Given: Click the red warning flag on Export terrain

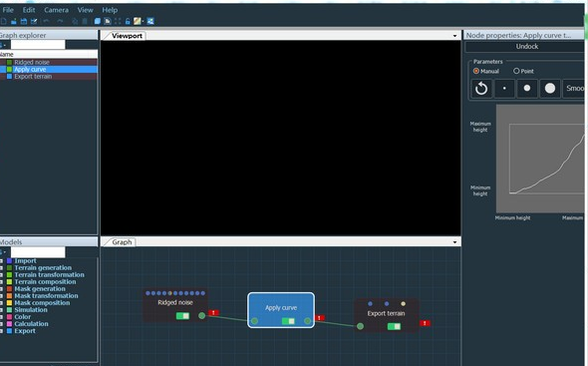Looking at the screenshot, I should click(425, 323).
